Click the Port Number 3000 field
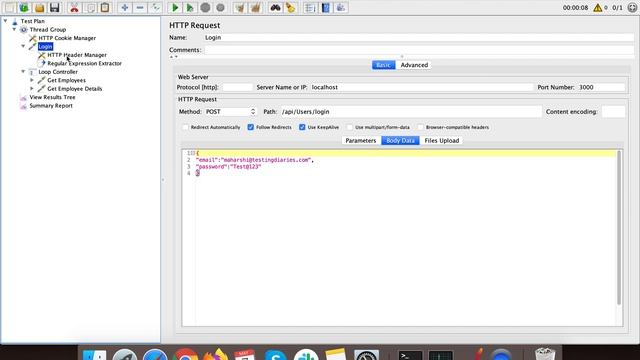This screenshot has height=360, width=640. tap(601, 87)
